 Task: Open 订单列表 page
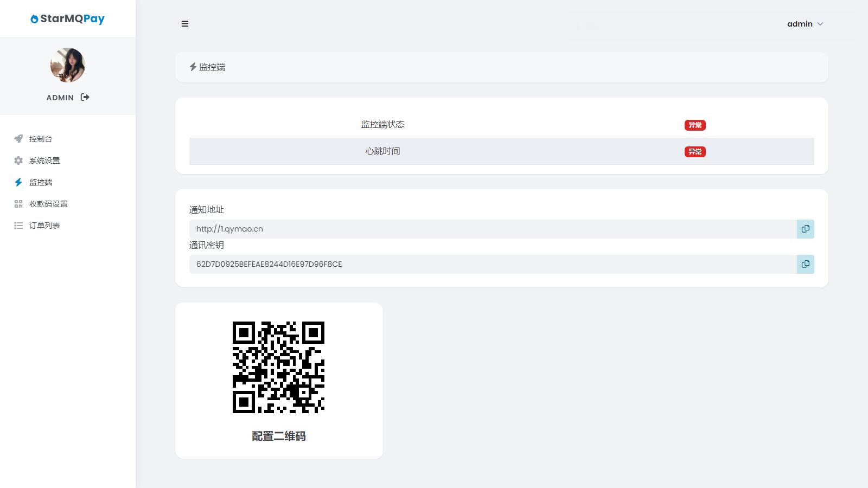point(44,226)
